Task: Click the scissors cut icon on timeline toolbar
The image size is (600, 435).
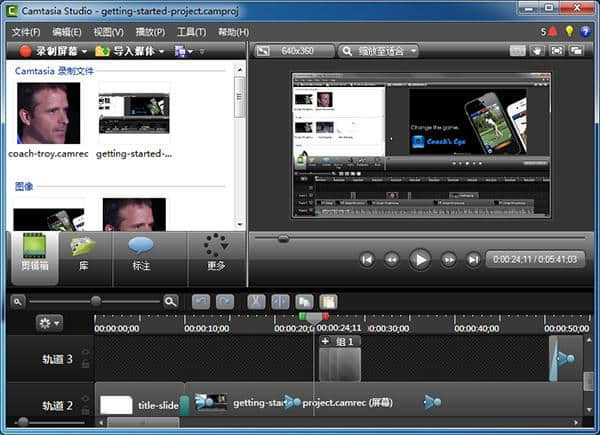Action: 255,301
